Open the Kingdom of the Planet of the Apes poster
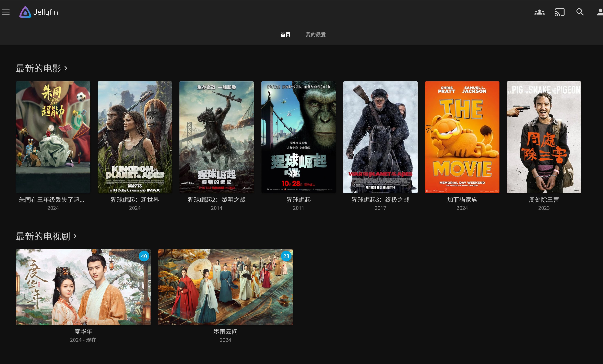 tap(135, 137)
